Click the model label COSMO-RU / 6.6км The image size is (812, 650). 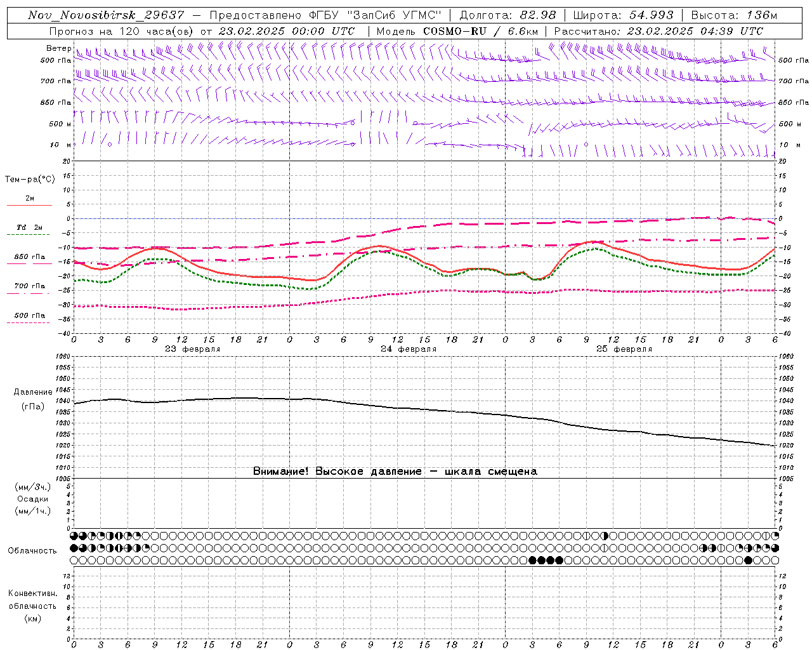481,31
